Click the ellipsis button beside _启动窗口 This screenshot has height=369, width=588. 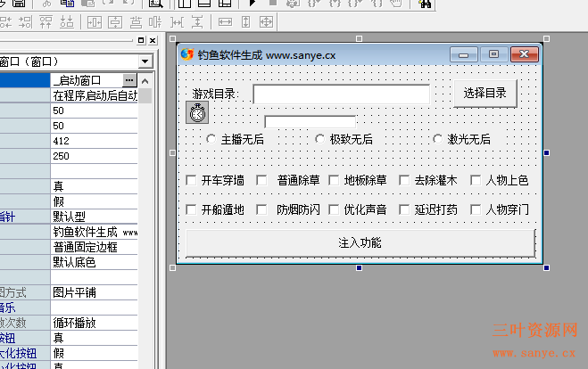(129, 80)
